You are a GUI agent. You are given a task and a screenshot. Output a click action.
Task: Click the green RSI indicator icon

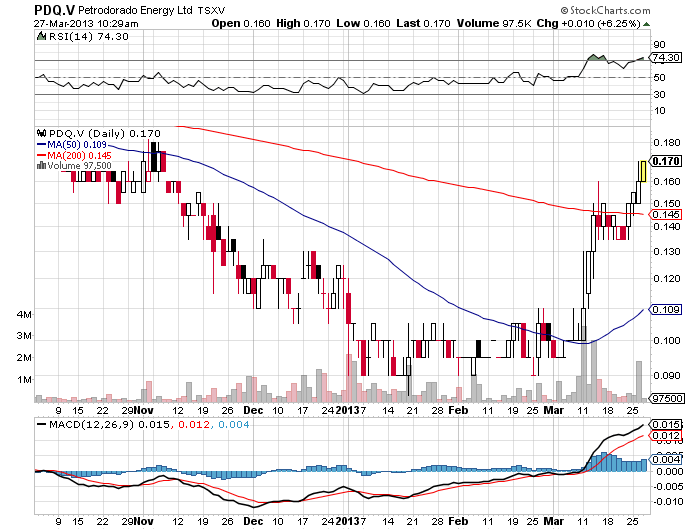click(x=41, y=37)
